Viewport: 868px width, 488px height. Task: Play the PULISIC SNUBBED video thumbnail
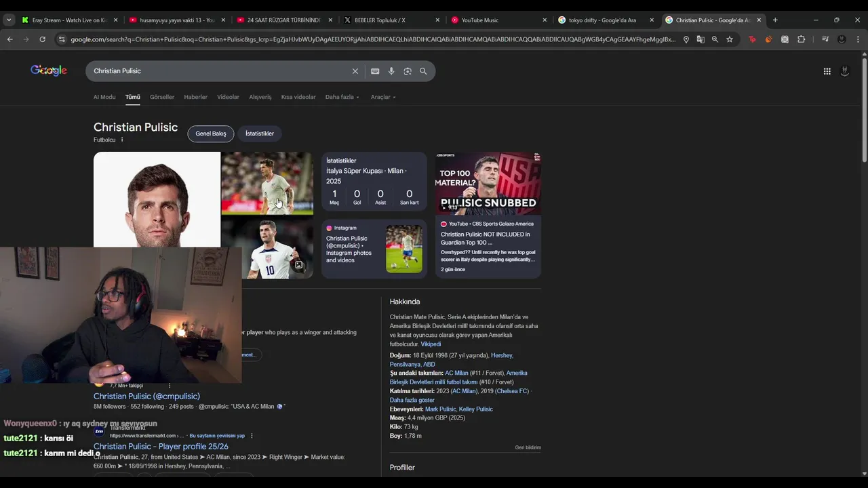pos(488,183)
